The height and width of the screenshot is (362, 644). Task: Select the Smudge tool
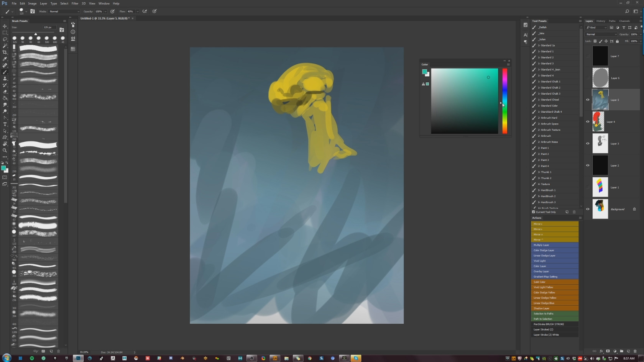(5, 105)
